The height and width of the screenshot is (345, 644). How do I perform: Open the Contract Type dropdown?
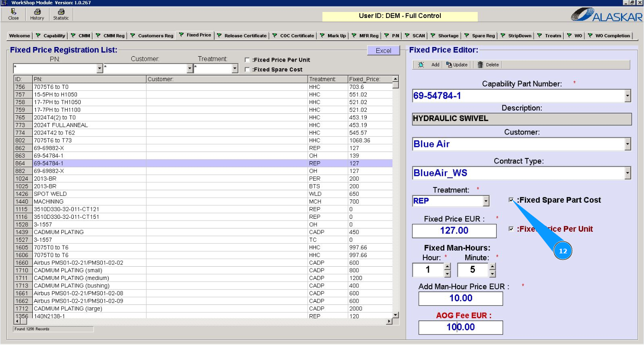coord(627,173)
